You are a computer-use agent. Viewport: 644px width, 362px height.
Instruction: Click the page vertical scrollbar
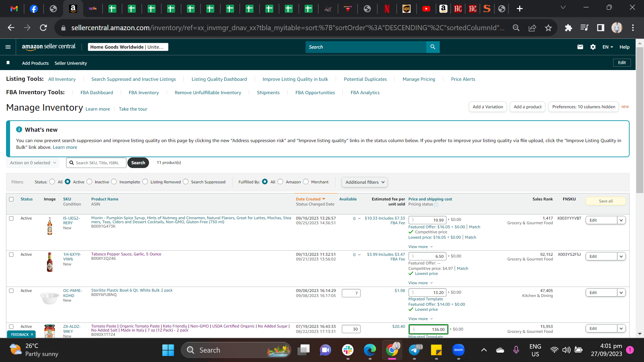(x=640, y=121)
